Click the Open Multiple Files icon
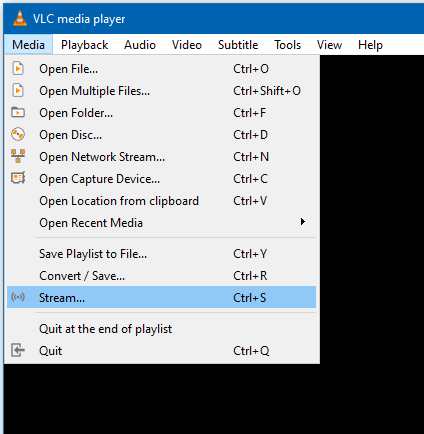424x434 pixels. click(x=18, y=91)
